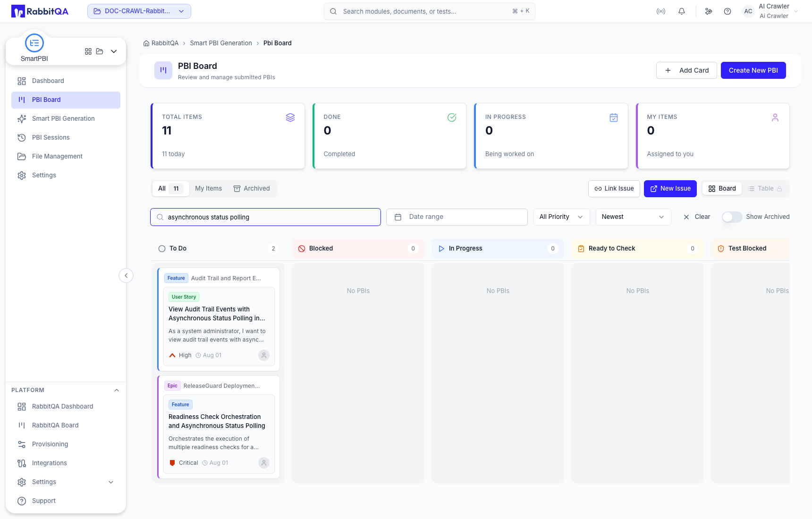
Task: Open Support in Platform section
Action: 66,501
